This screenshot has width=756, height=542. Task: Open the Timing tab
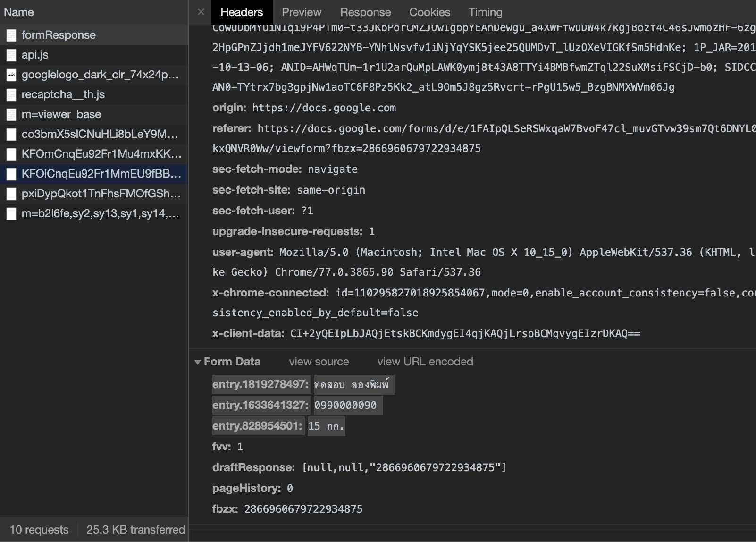486,12
